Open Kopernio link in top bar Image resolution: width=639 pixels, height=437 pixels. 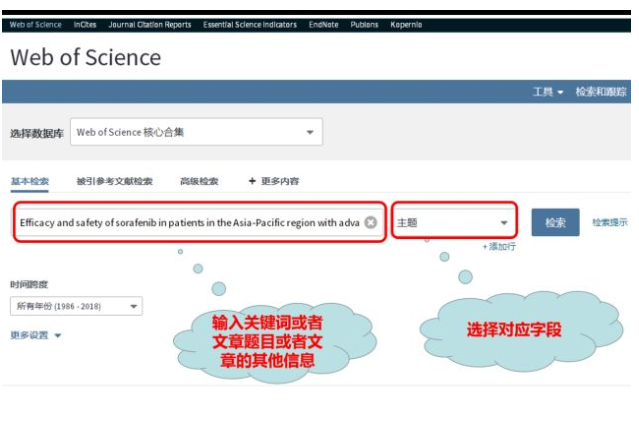click(x=406, y=24)
